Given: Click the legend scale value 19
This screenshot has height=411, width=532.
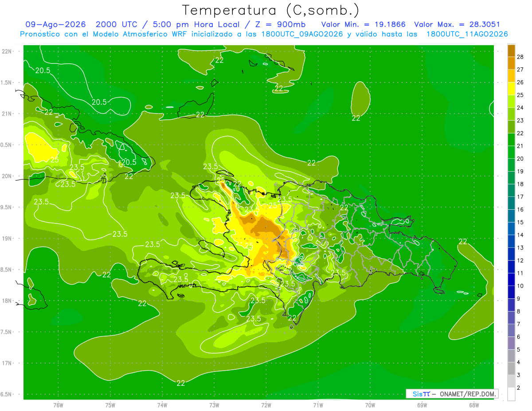Looking at the screenshot, I should click(521, 171).
